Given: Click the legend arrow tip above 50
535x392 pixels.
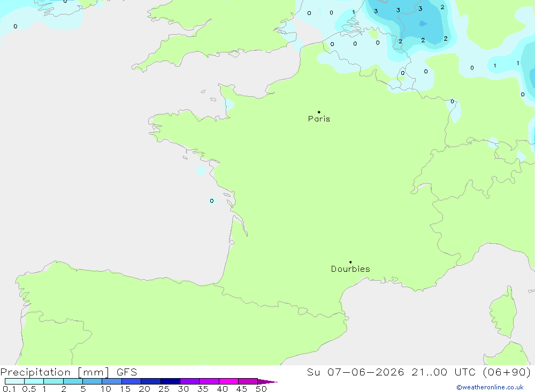Looking at the screenshot, I should coord(267,382).
